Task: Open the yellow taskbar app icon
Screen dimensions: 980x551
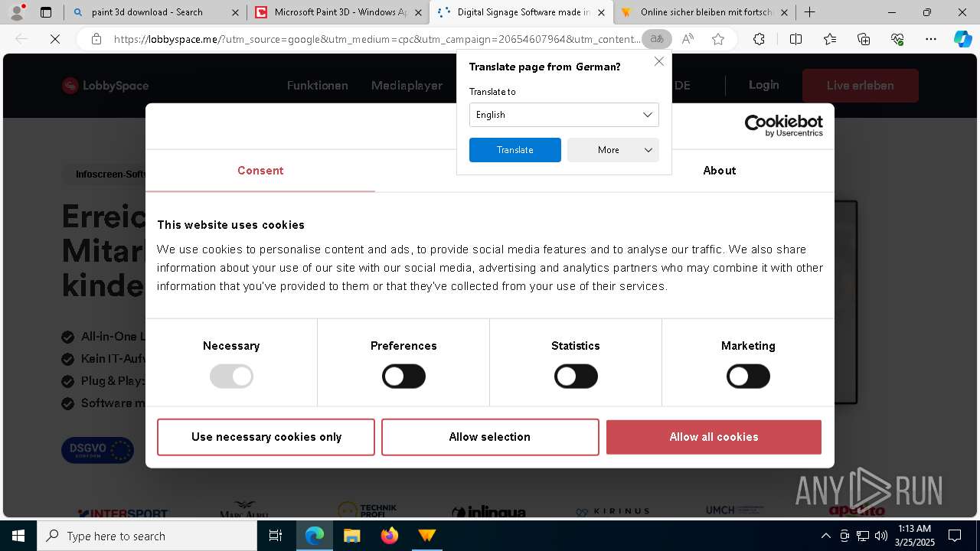Action: click(426, 536)
